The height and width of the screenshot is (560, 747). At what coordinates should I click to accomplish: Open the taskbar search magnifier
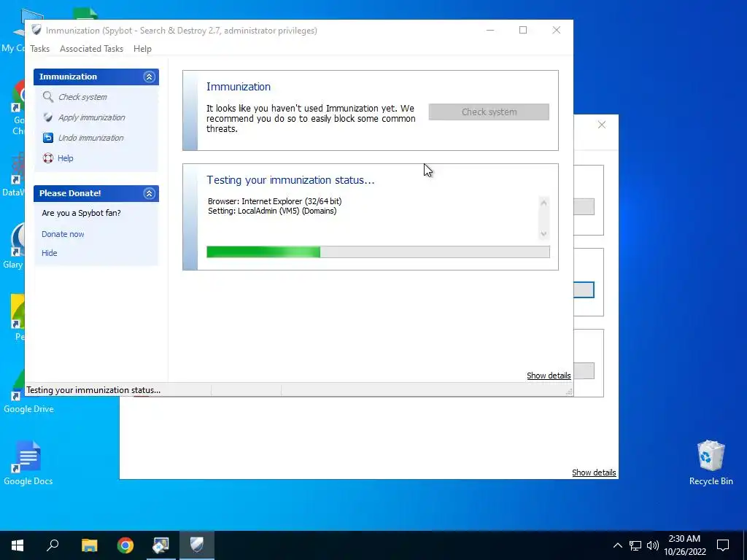[53, 545]
